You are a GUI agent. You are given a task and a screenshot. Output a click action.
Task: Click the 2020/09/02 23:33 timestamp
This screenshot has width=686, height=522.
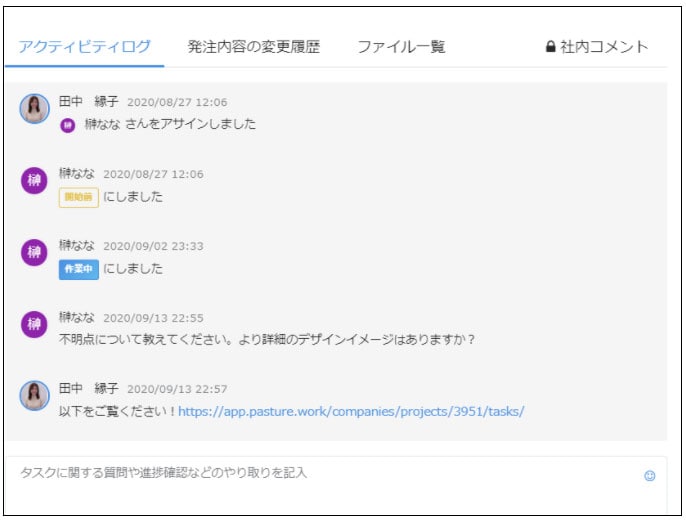coord(153,246)
